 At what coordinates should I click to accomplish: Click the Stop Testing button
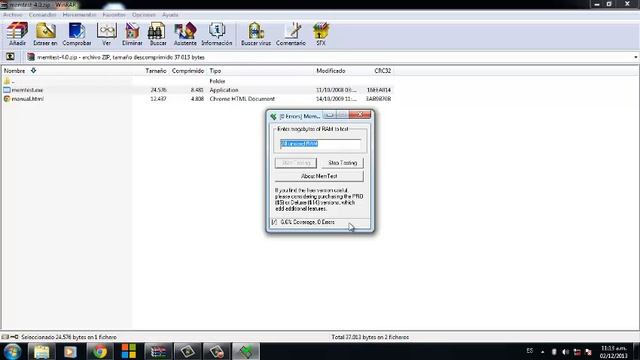(x=342, y=163)
